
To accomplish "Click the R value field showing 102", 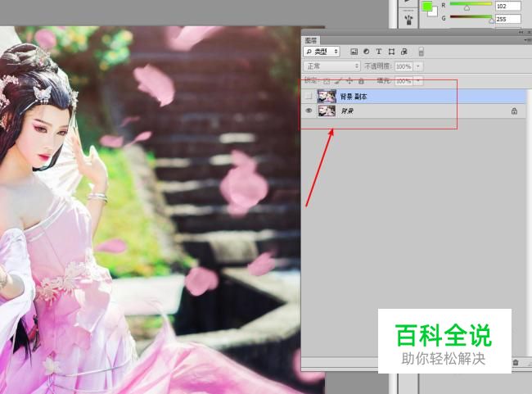I will click(x=508, y=6).
